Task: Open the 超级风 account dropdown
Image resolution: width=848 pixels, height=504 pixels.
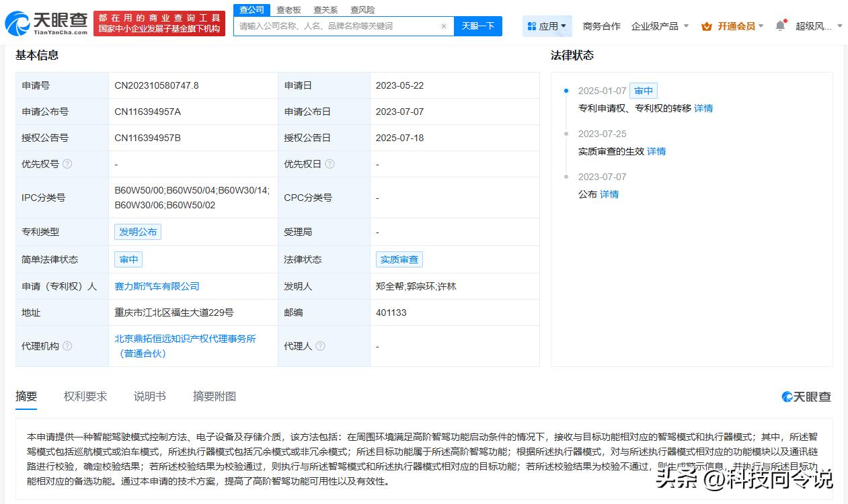Action: click(x=818, y=26)
